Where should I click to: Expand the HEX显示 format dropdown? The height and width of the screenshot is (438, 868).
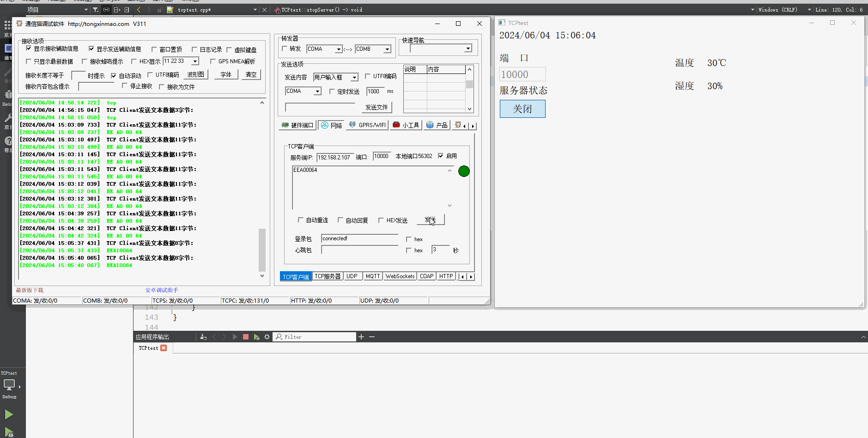point(195,61)
